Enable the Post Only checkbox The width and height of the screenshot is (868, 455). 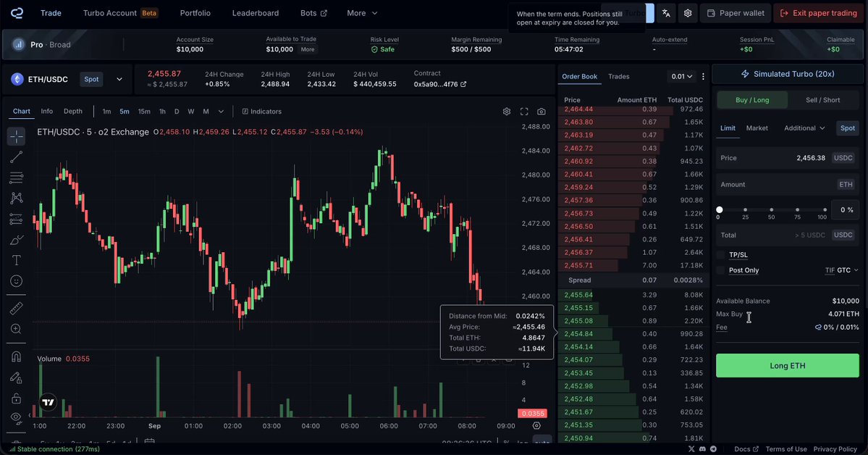pos(720,270)
